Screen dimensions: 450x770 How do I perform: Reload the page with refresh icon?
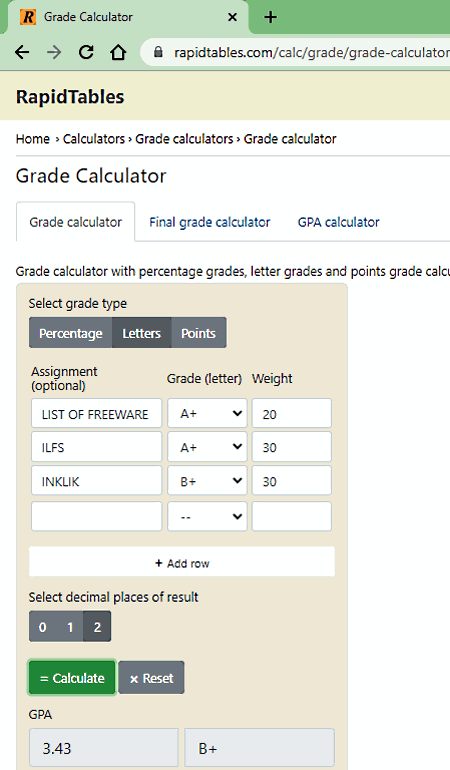[86, 52]
